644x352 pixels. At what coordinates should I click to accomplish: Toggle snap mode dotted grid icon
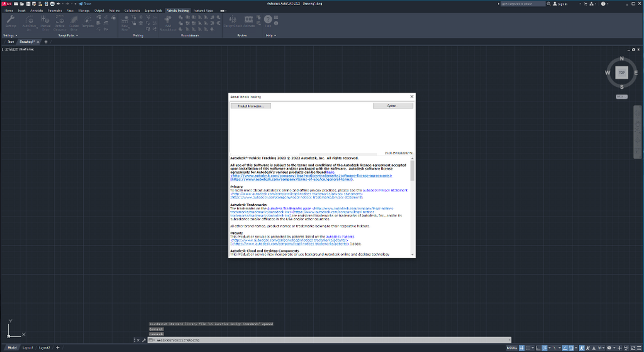tap(528, 348)
